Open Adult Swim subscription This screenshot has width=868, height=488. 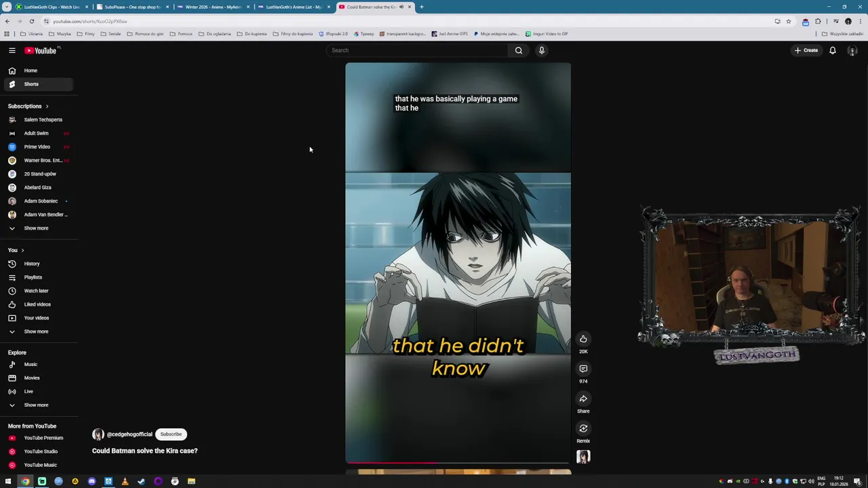tap(38, 134)
